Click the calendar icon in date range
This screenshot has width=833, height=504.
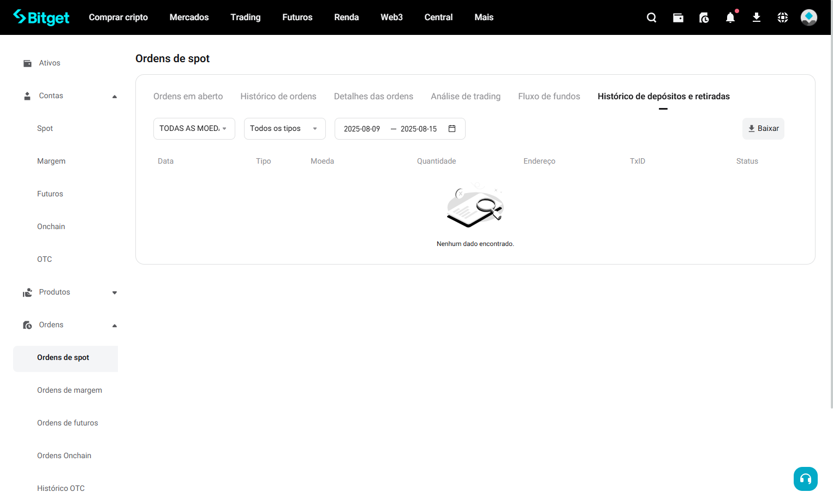452,129
